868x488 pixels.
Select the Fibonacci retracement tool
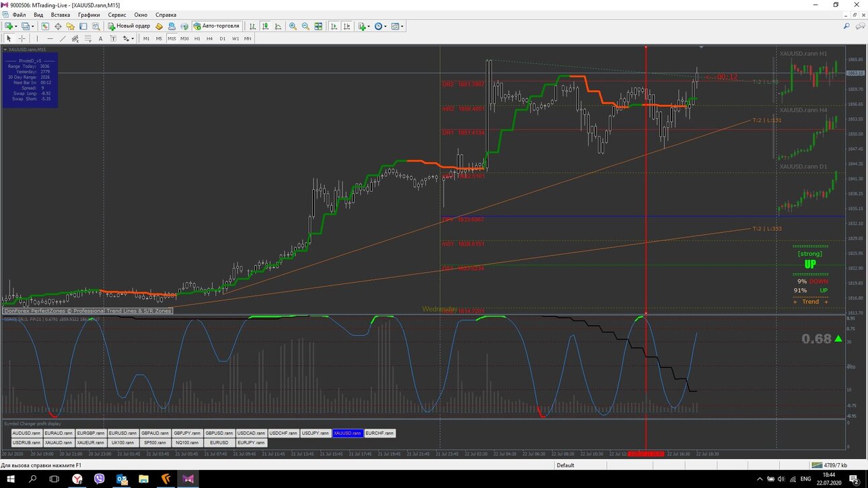88,38
